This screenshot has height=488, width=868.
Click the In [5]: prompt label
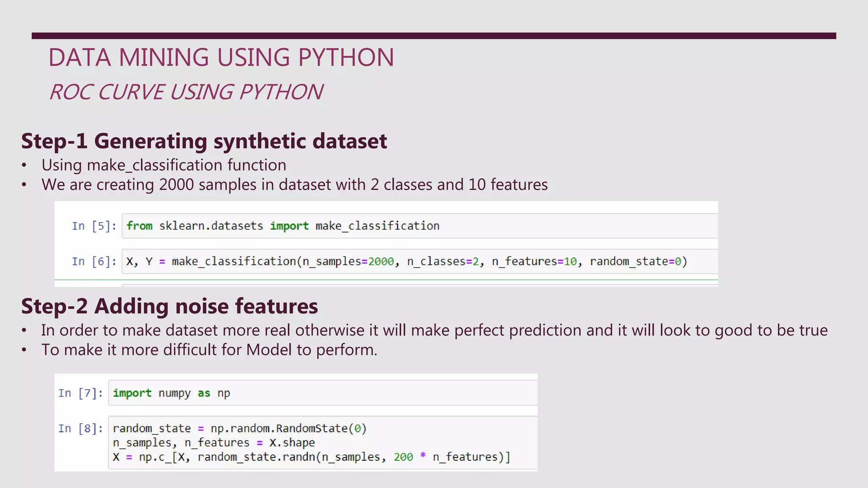[94, 226]
